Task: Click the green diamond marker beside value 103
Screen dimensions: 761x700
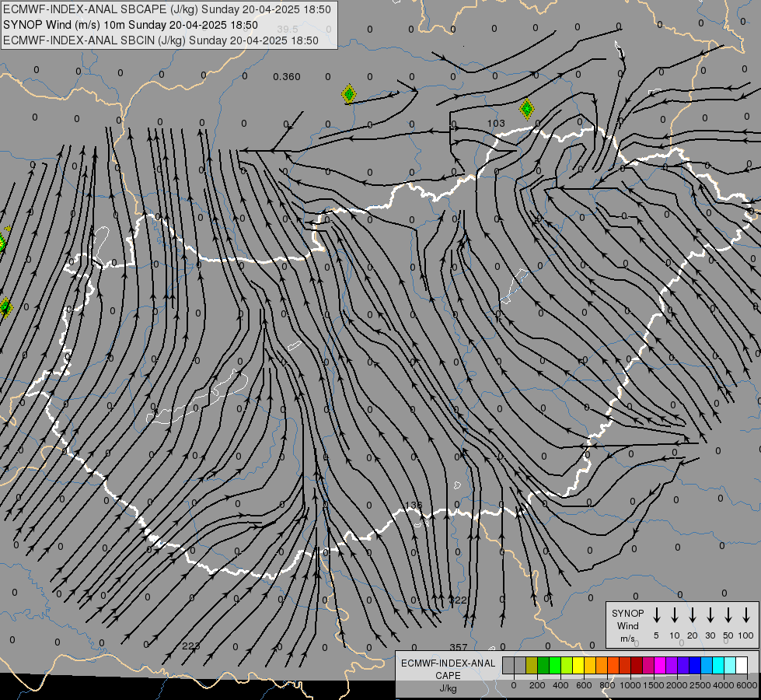Action: coord(526,109)
